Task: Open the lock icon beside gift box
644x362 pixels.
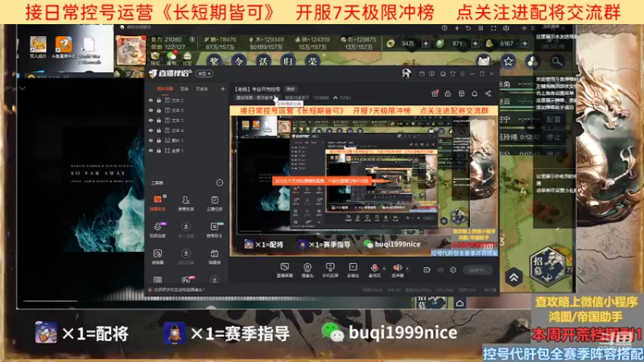Action: coord(448,93)
